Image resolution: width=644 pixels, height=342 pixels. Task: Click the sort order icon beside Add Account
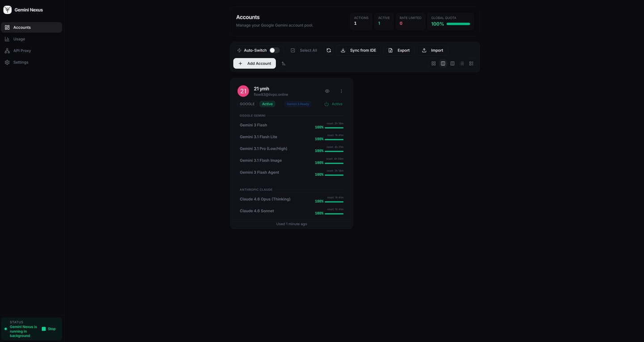(284, 63)
